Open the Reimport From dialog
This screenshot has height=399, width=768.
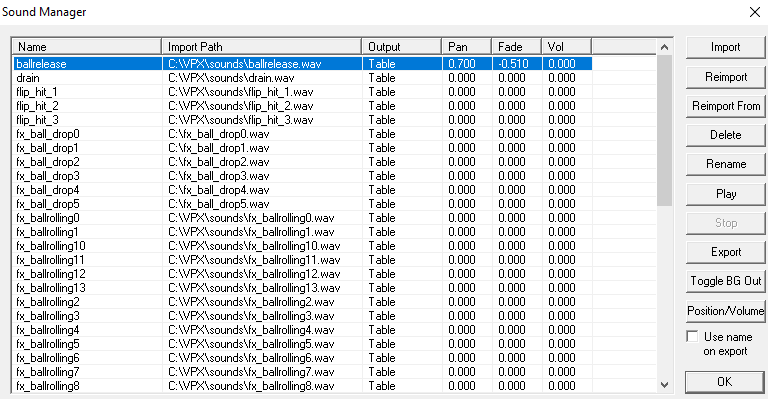tap(725, 106)
